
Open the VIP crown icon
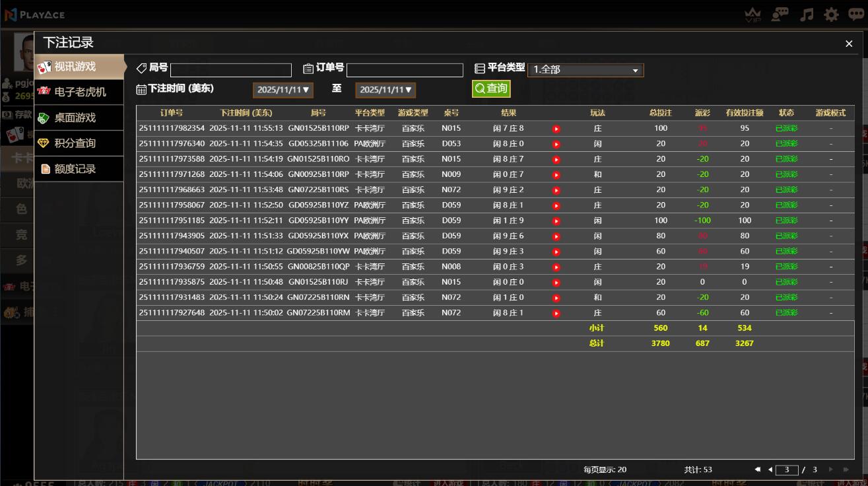(752, 15)
